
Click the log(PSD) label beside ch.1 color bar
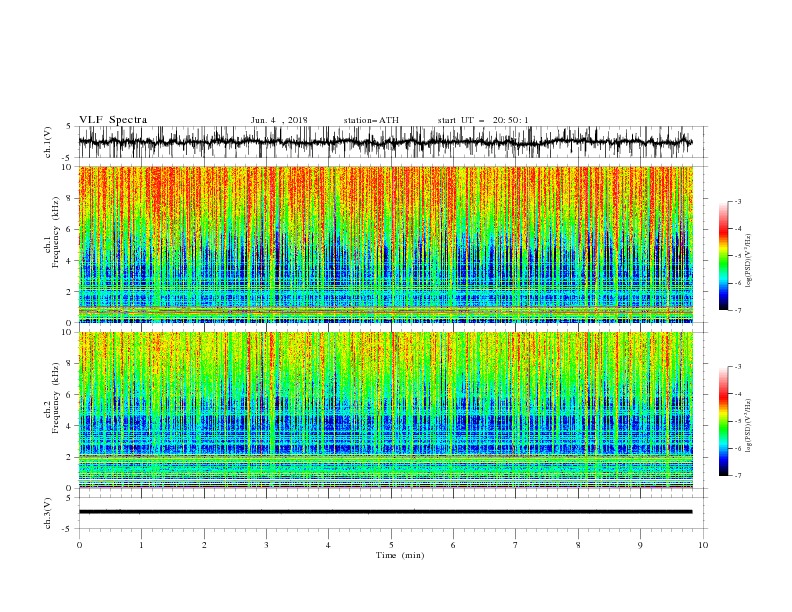[748, 261]
